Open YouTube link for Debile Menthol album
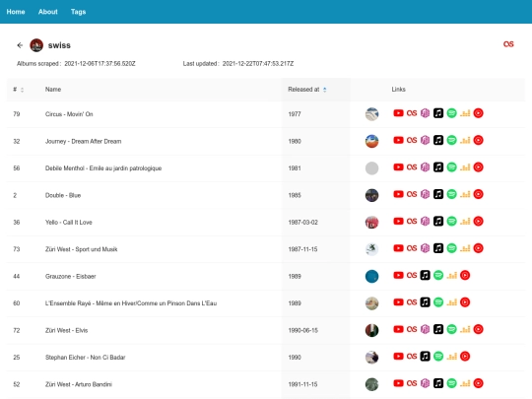 [x=398, y=166]
